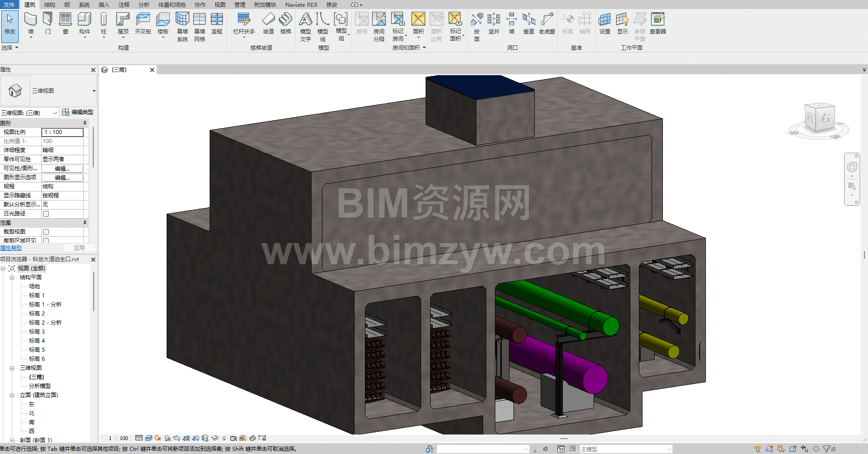Open the 系统 ribbon tab
The width and height of the screenshot is (868, 454).
(x=84, y=5)
